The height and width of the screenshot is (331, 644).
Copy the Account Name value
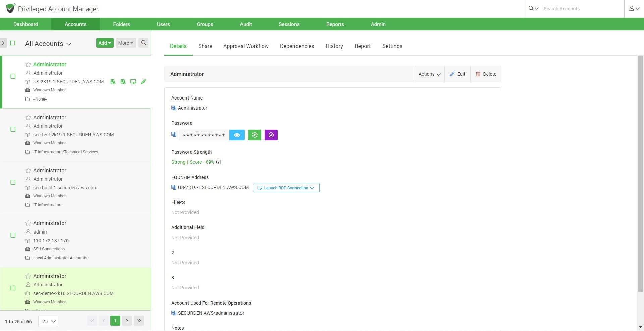[174, 108]
